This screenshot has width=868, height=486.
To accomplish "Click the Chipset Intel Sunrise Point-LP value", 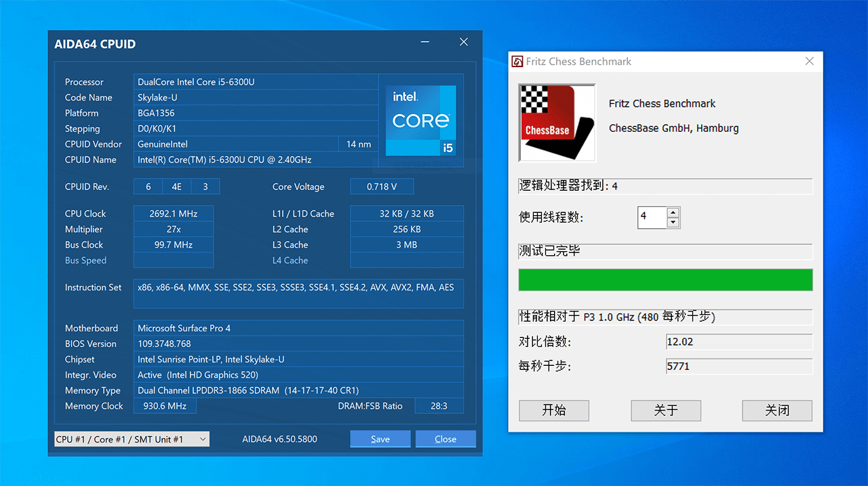I will [x=298, y=359].
